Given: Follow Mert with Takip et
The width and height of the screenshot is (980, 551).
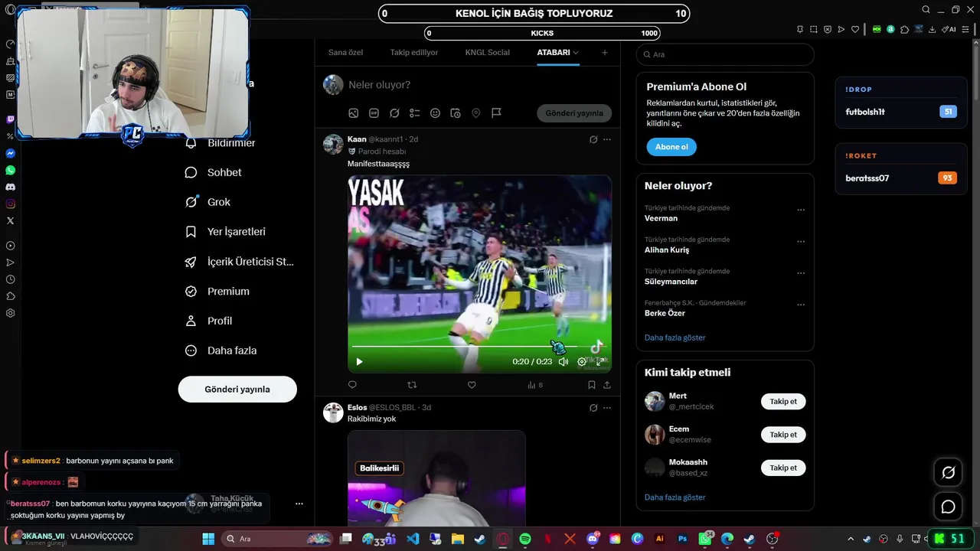Looking at the screenshot, I should [783, 402].
